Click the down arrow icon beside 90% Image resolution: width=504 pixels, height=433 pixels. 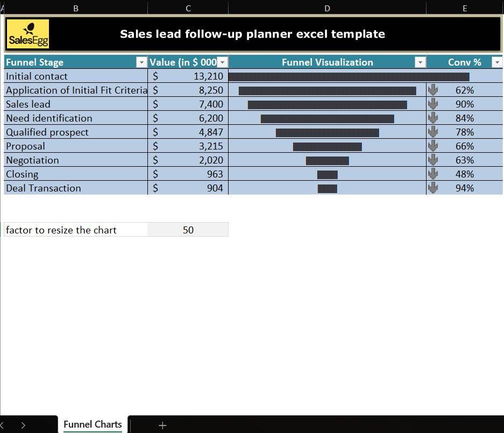[x=433, y=104]
